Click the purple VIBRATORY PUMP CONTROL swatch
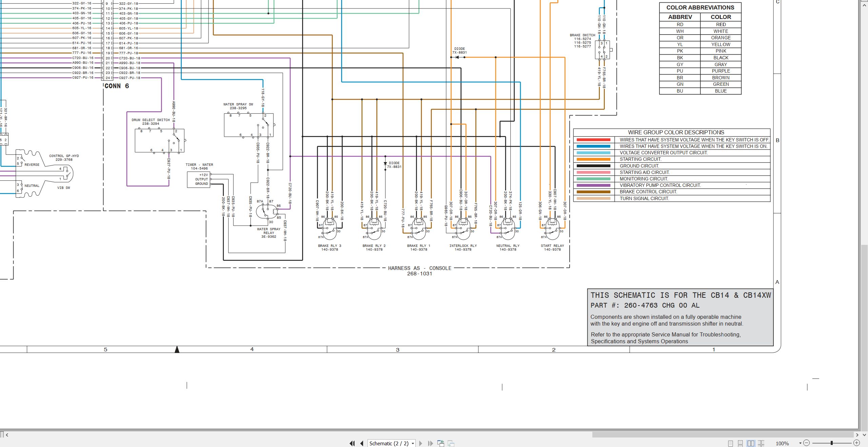The width and height of the screenshot is (868, 447). [593, 186]
